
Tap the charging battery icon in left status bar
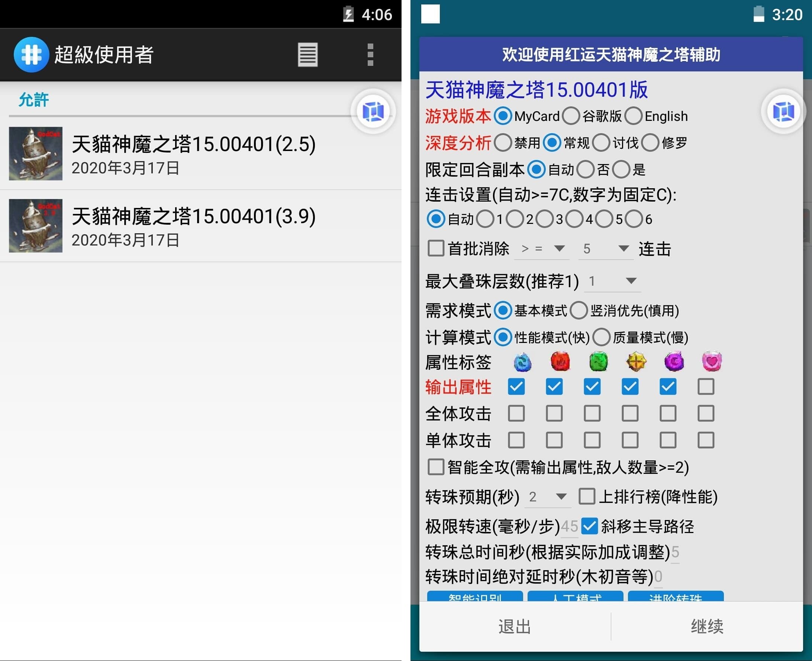(348, 14)
